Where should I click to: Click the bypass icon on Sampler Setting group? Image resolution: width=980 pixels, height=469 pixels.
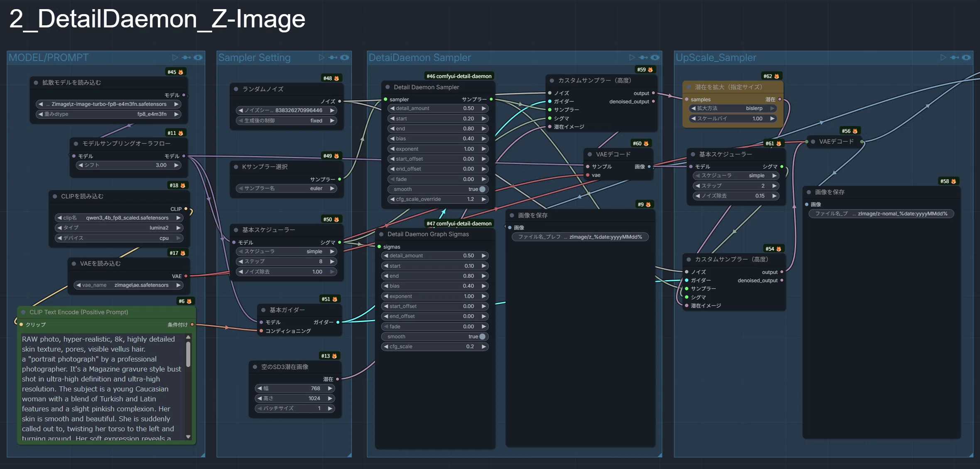333,57
